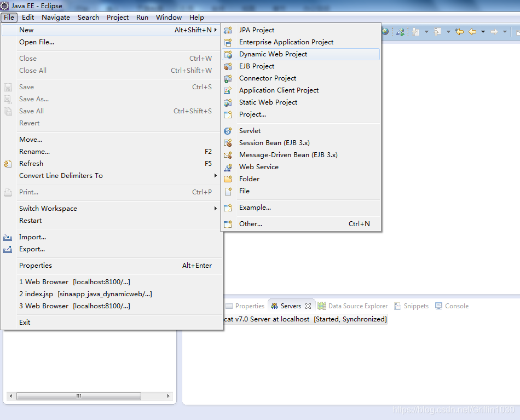Image resolution: width=520 pixels, height=420 pixels.
Task: Open the Search menu
Action: tap(88, 18)
